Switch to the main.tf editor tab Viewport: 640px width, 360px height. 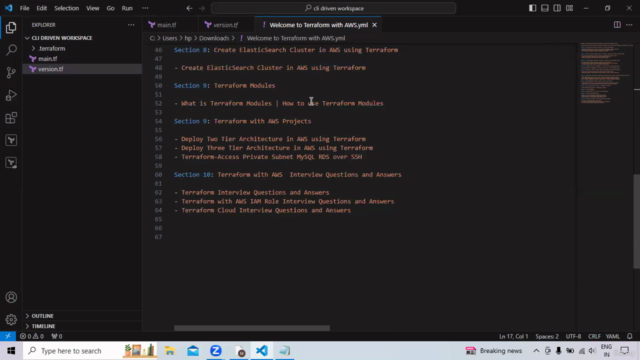[x=167, y=25]
